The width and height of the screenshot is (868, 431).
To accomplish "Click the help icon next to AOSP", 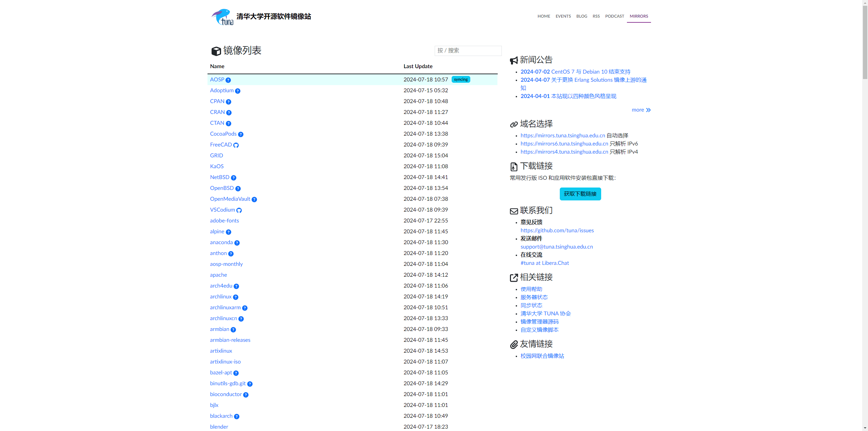I will (228, 80).
